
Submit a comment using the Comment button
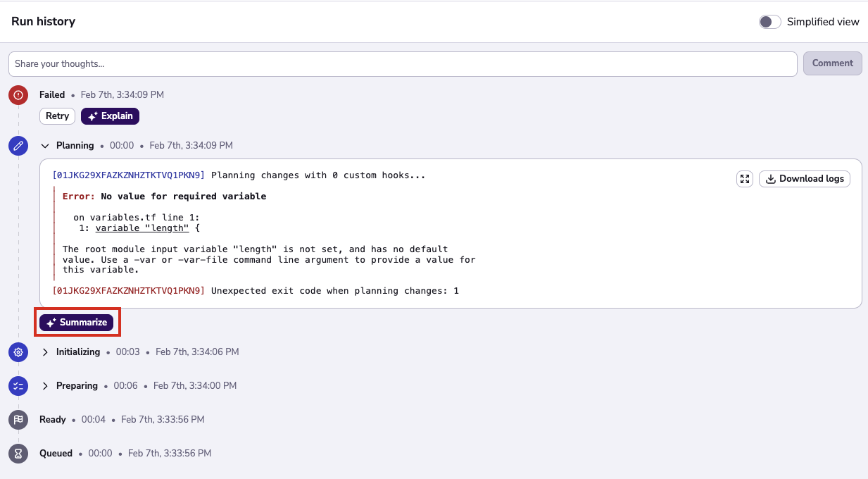(832, 63)
